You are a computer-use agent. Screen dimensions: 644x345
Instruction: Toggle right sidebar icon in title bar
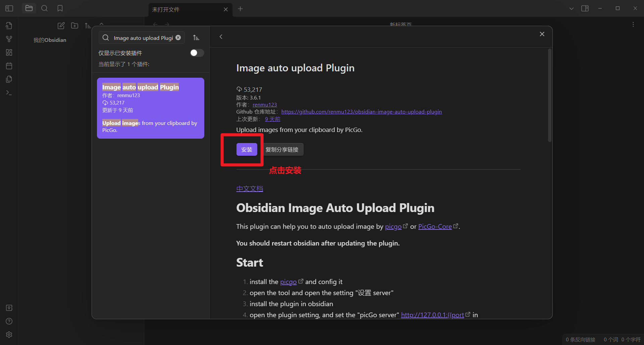coord(585,8)
